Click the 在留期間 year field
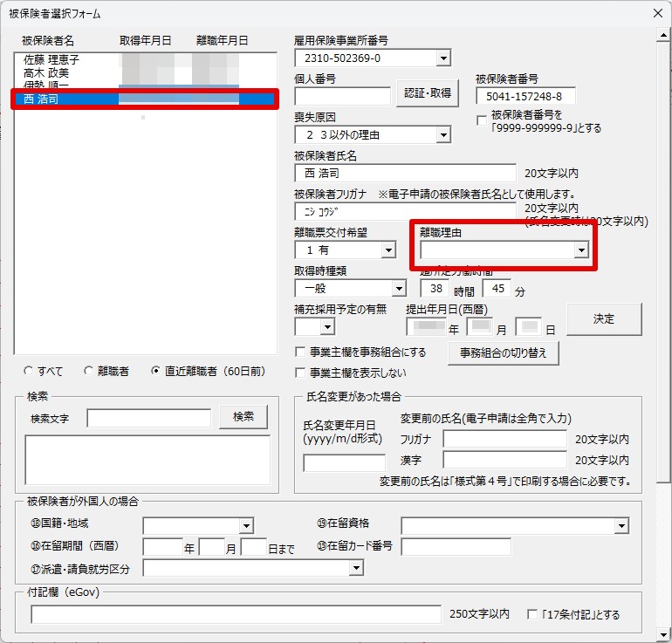The image size is (672, 643). (x=163, y=547)
